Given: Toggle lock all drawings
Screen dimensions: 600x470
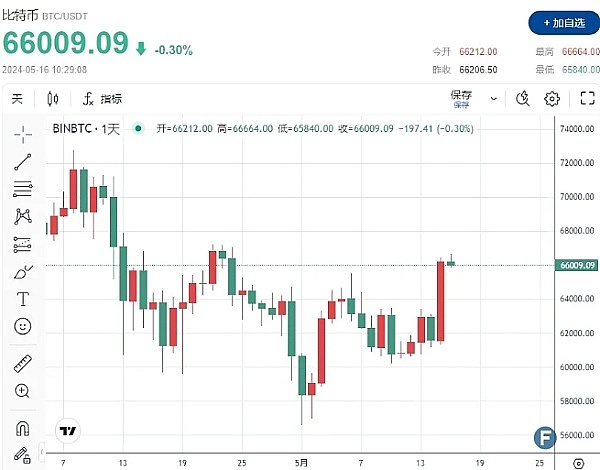Looking at the screenshot, I should pos(22,455).
